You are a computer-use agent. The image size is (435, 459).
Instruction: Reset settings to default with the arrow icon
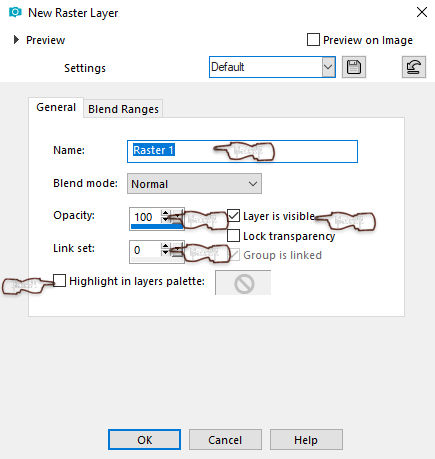click(x=414, y=67)
